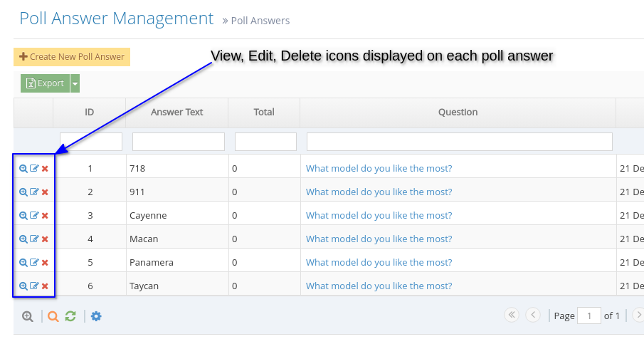
Task: Select the Panamera answer text cell
Action: pos(177,262)
